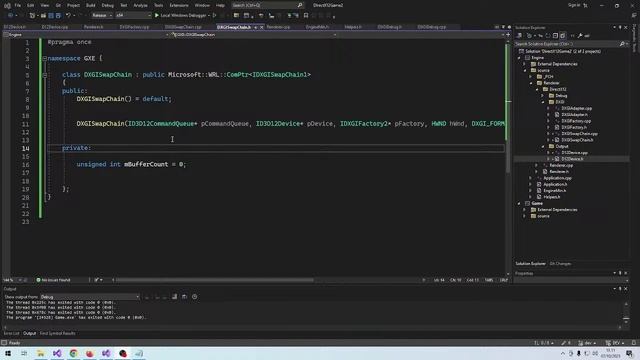Pin the Solution Explorer panel
The height and width of the screenshot is (360, 640).
(620, 27)
